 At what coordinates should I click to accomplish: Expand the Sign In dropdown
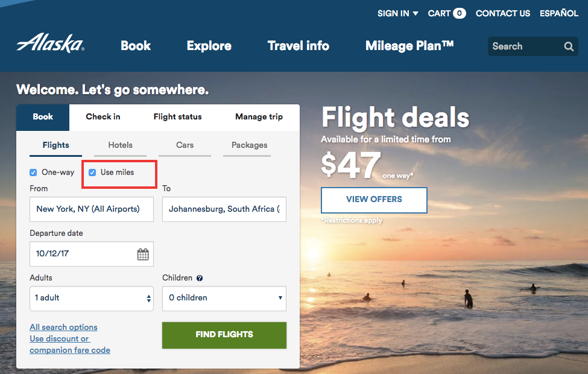click(397, 13)
